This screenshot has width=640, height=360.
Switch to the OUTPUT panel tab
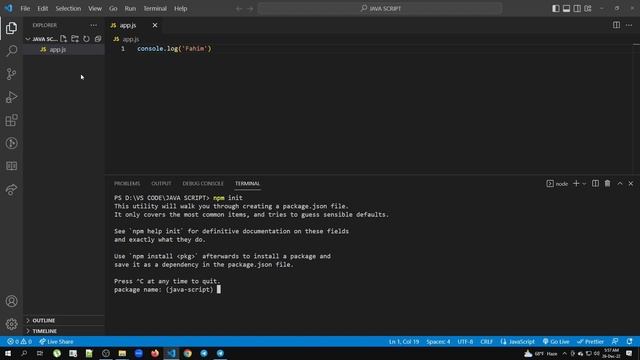161,184
